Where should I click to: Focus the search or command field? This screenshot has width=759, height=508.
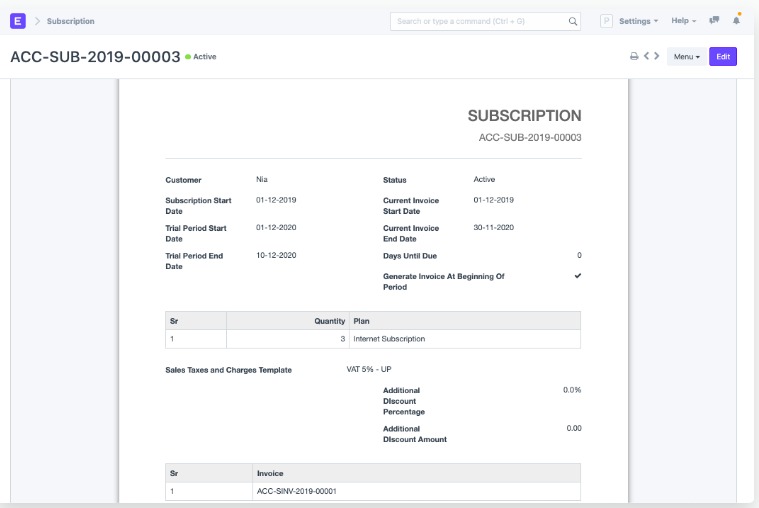(x=478, y=21)
